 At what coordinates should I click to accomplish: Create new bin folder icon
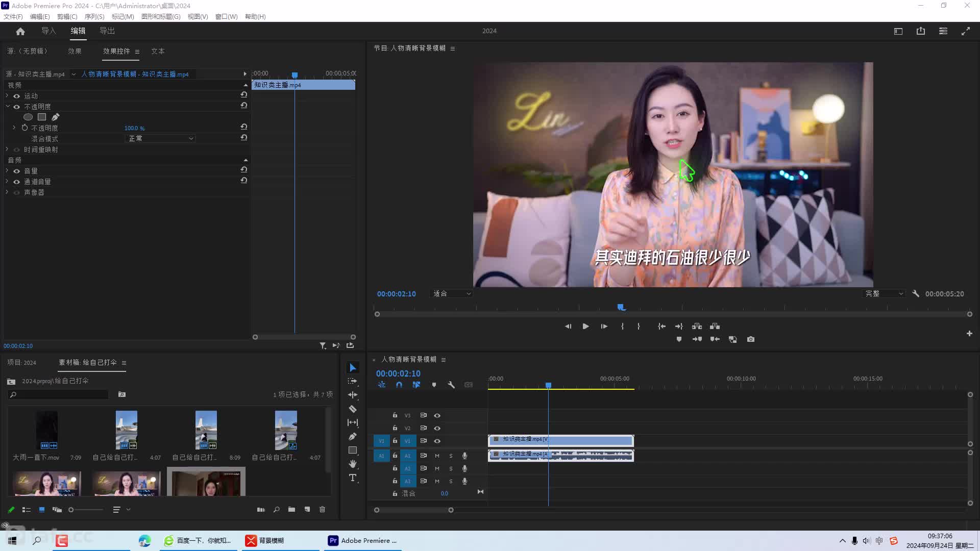[x=291, y=510]
